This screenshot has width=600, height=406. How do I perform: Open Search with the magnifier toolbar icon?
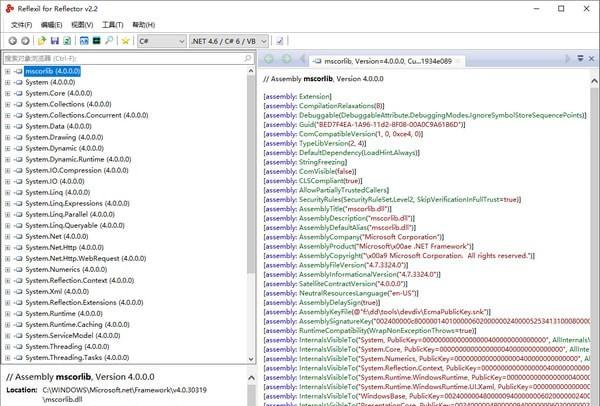[x=109, y=40]
